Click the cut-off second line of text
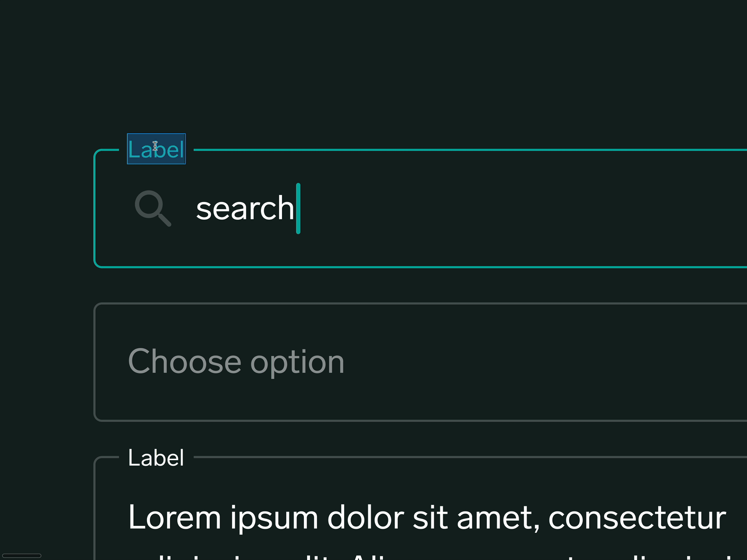 click(x=373, y=556)
